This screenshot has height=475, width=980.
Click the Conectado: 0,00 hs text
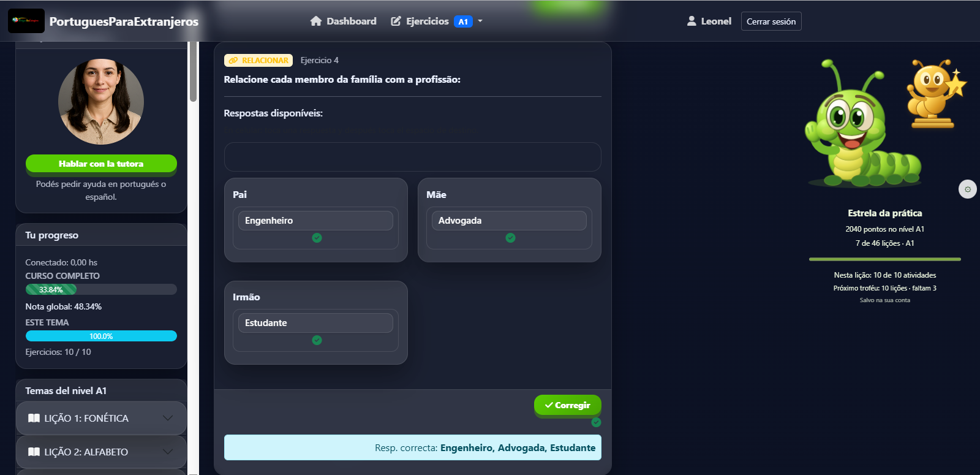61,262
